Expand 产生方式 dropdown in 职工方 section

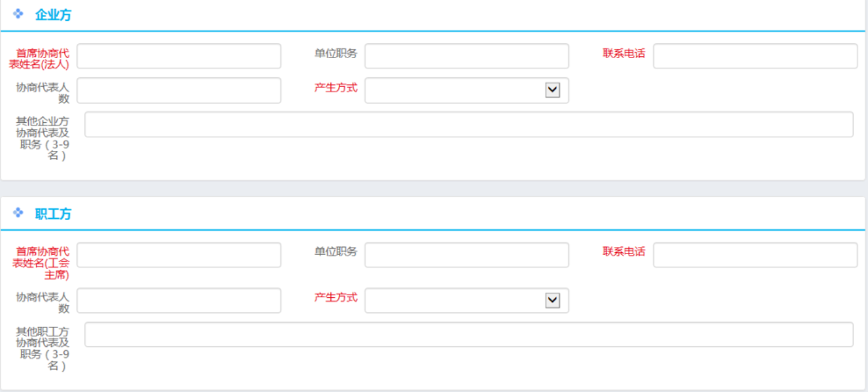tap(552, 301)
